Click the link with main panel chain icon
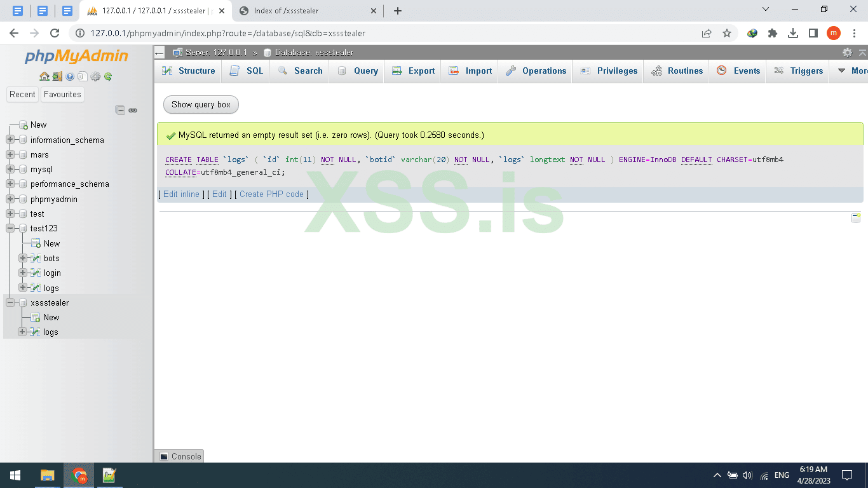Viewport: 868px width, 488px height. point(133,110)
